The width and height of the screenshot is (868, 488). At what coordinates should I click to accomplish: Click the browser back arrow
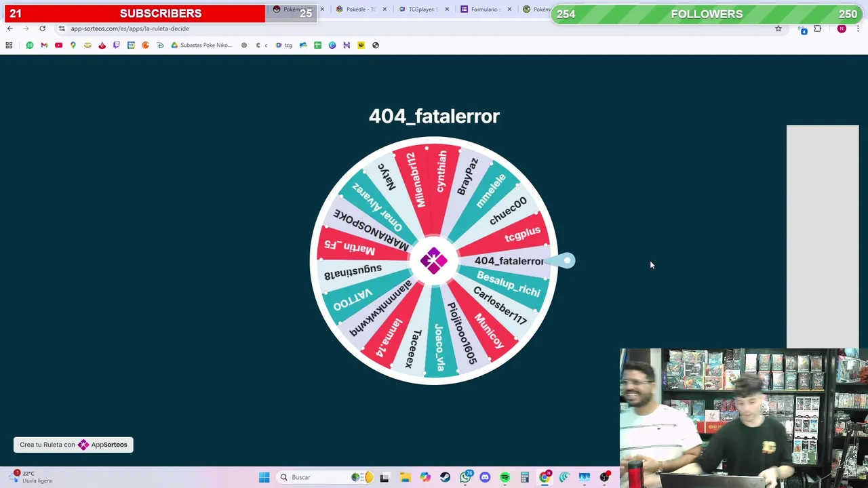click(9, 28)
